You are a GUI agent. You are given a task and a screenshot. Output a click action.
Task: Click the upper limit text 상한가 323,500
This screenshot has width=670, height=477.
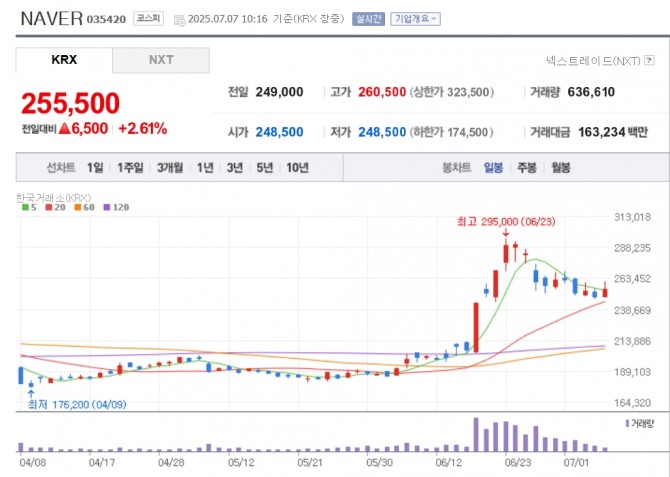coord(452,92)
